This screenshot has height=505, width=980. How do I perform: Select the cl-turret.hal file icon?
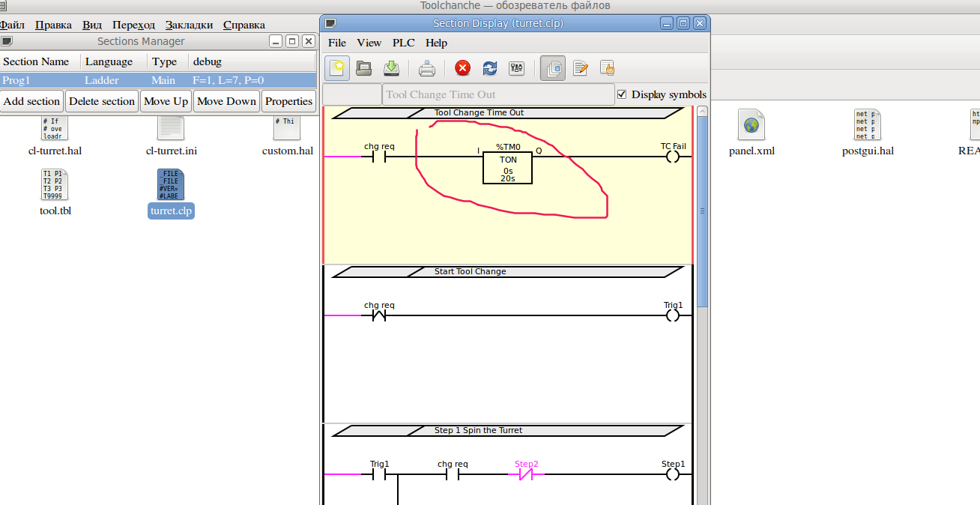click(x=55, y=127)
